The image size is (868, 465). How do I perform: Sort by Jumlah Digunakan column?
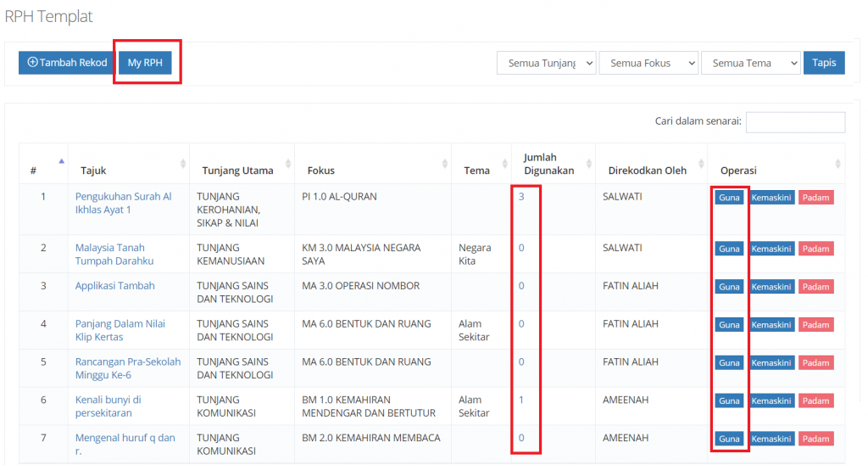[x=553, y=164]
